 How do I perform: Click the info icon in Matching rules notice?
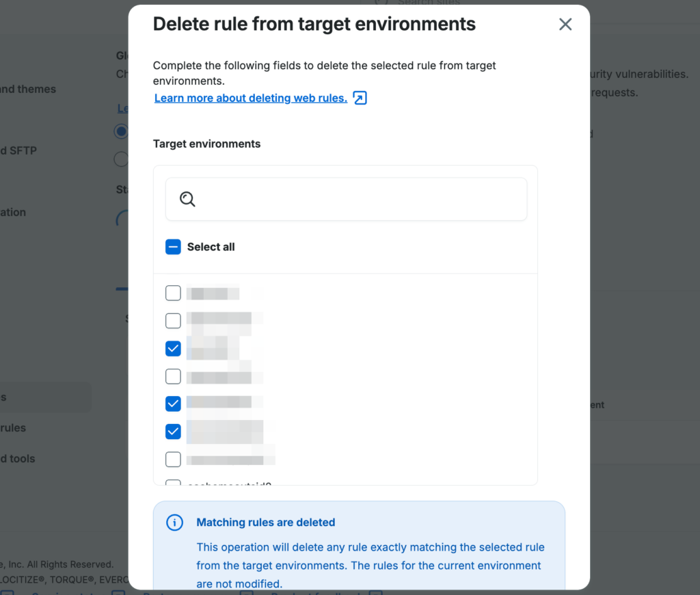tap(174, 523)
